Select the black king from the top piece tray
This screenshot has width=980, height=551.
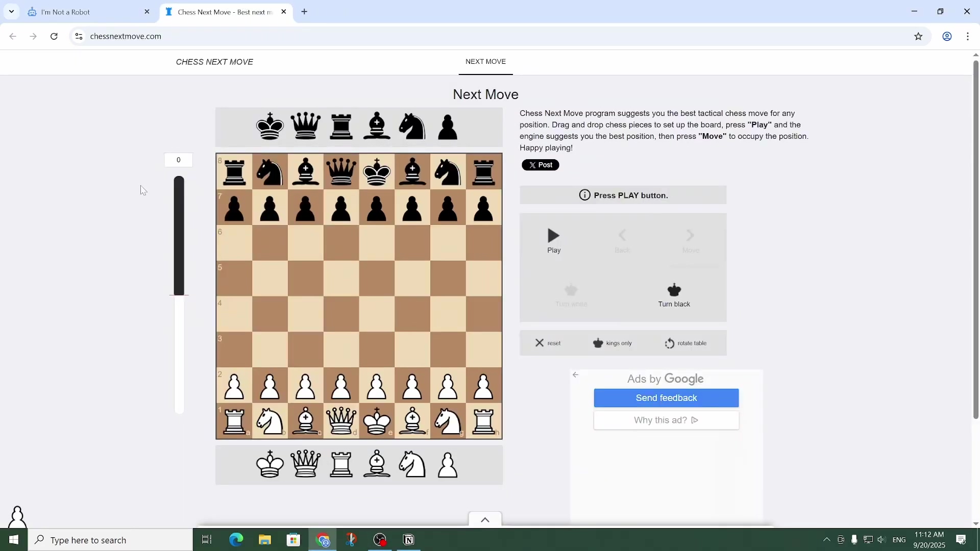270,127
